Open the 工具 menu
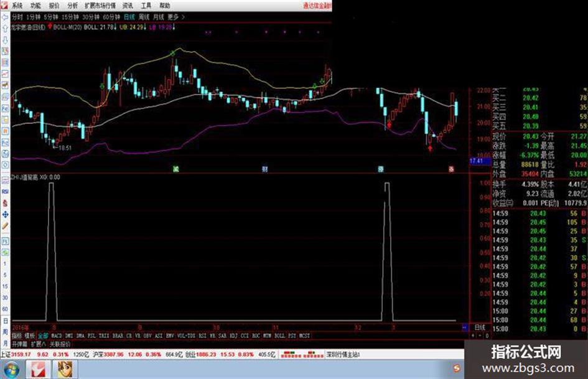 click(146, 6)
